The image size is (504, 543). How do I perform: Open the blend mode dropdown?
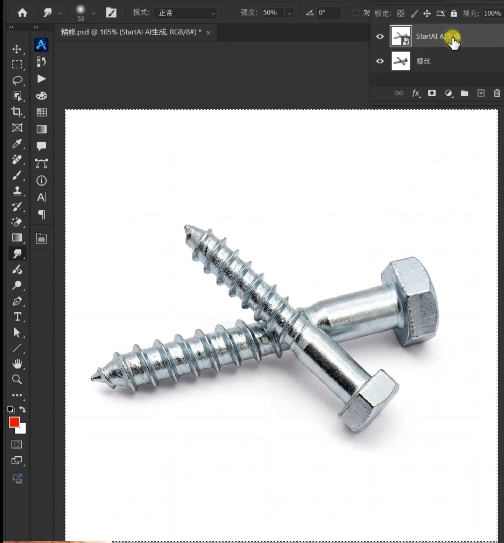click(186, 13)
